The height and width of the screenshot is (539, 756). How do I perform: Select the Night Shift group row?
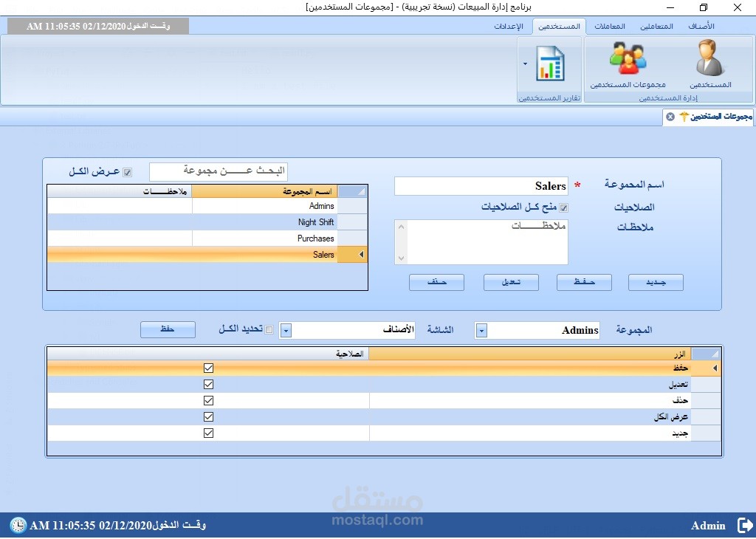207,222
